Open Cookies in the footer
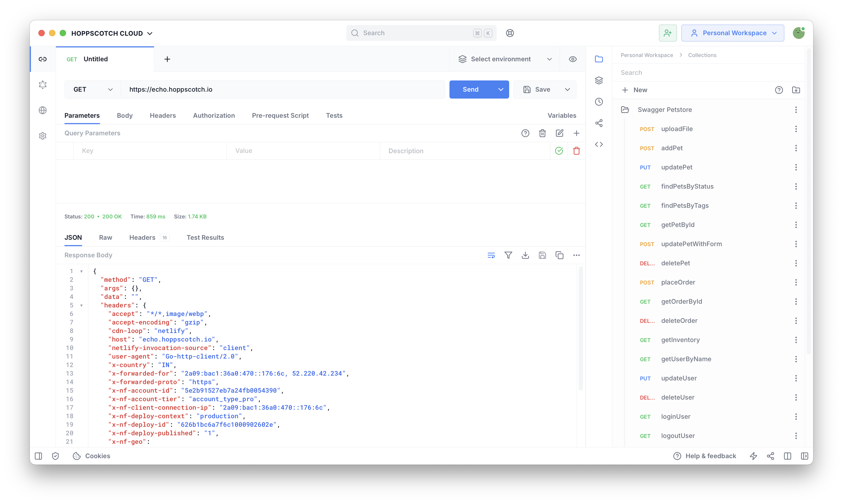This screenshot has height=504, width=843. 91,456
